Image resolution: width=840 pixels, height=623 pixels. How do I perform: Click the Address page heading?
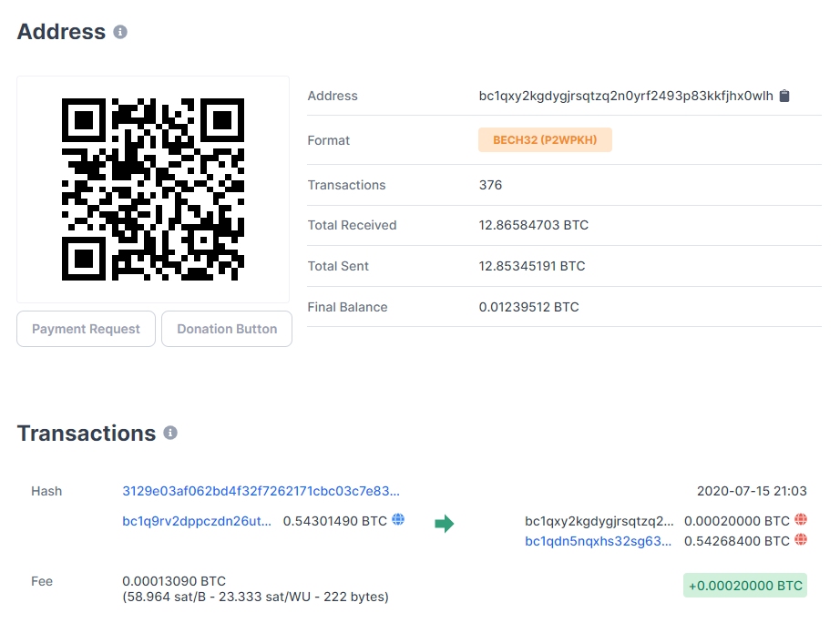(x=61, y=32)
